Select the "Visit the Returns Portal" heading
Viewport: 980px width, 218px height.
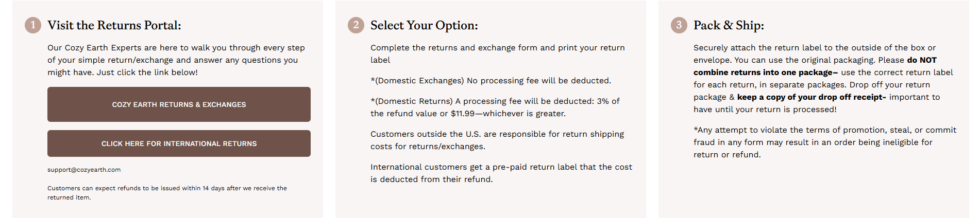pos(114,25)
